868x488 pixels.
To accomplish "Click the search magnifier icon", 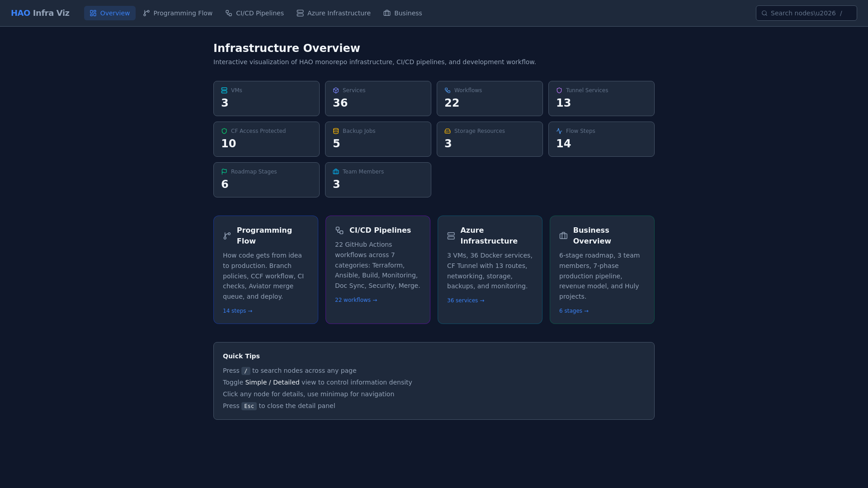I will (764, 13).
